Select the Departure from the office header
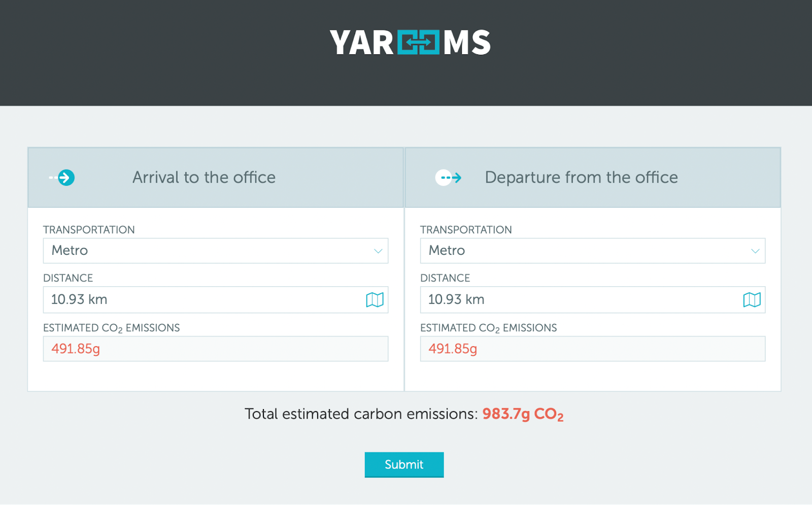Image resolution: width=812 pixels, height=505 pixels. point(581,177)
